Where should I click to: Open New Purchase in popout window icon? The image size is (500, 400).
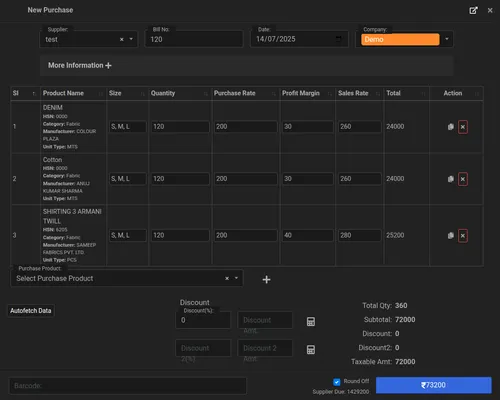click(x=473, y=10)
